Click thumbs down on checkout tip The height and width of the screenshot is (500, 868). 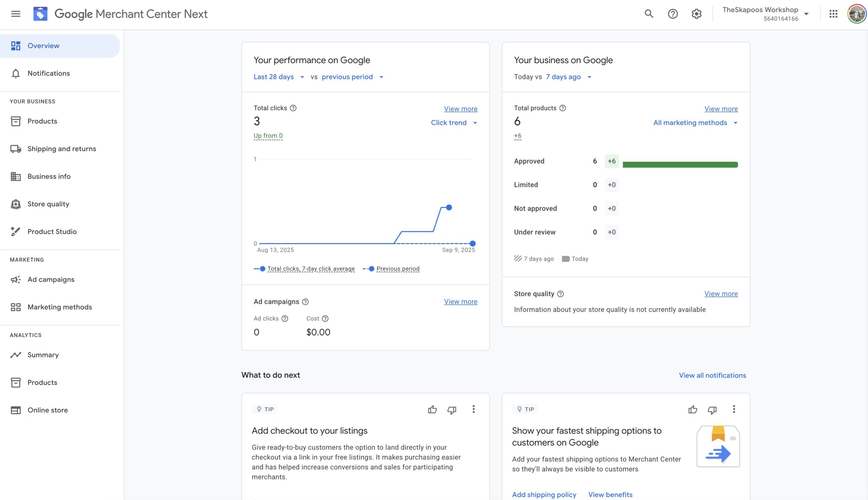[451, 409]
